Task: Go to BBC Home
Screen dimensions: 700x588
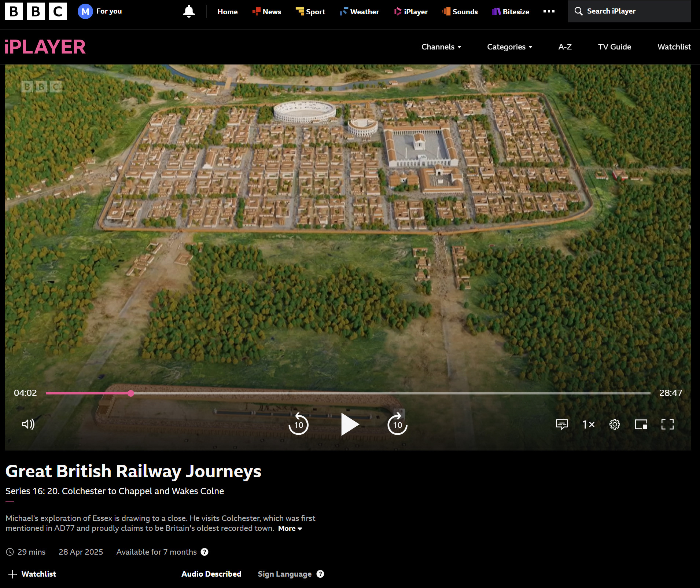Action: [228, 12]
